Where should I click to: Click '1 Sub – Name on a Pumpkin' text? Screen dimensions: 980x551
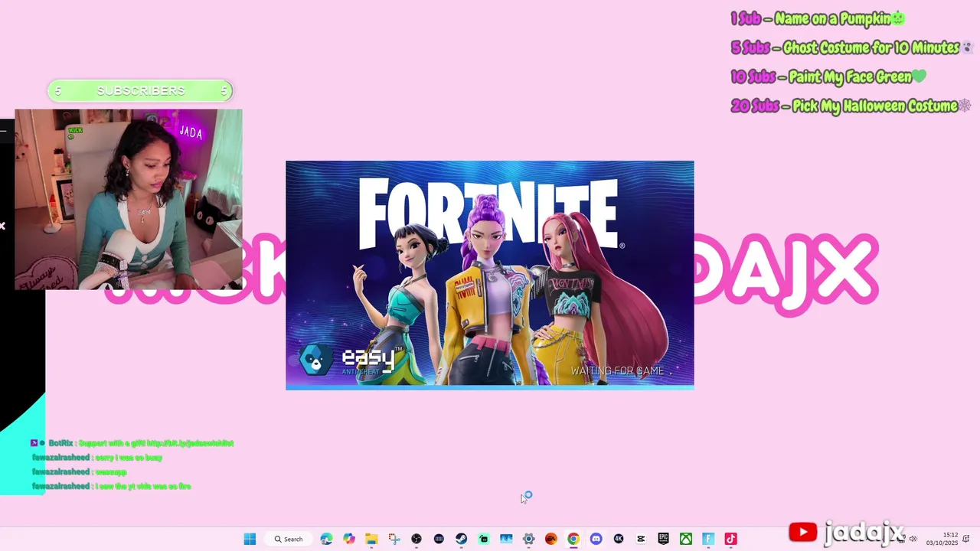pyautogui.click(x=818, y=18)
